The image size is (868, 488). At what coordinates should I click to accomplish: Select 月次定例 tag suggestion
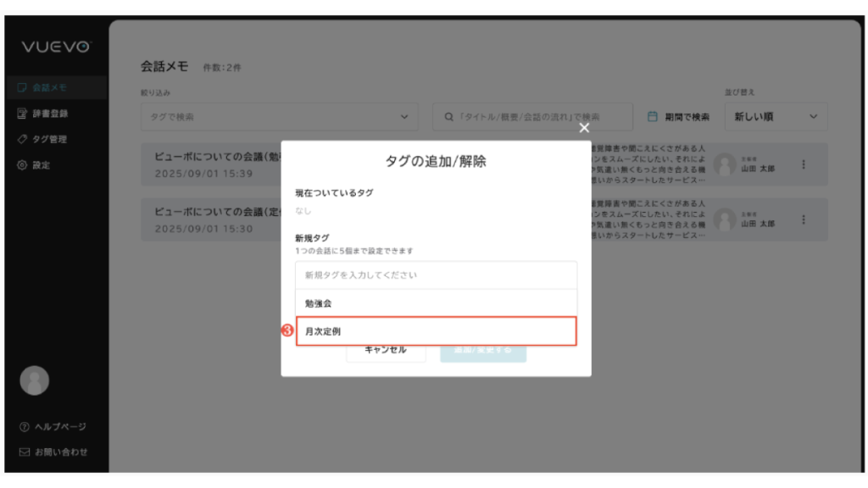click(436, 331)
